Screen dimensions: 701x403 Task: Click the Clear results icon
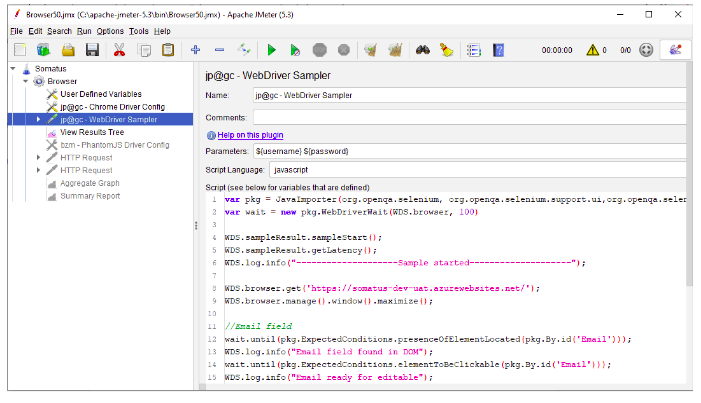371,50
